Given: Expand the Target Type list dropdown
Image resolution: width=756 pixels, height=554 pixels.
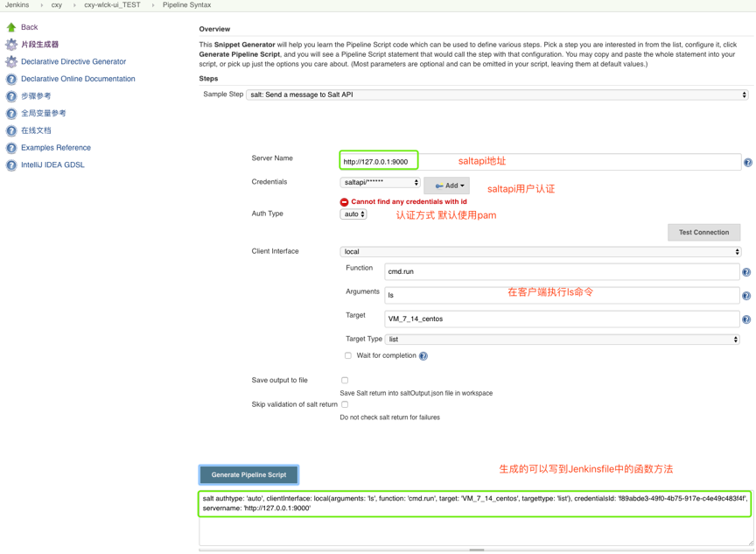Looking at the screenshot, I should coord(562,340).
